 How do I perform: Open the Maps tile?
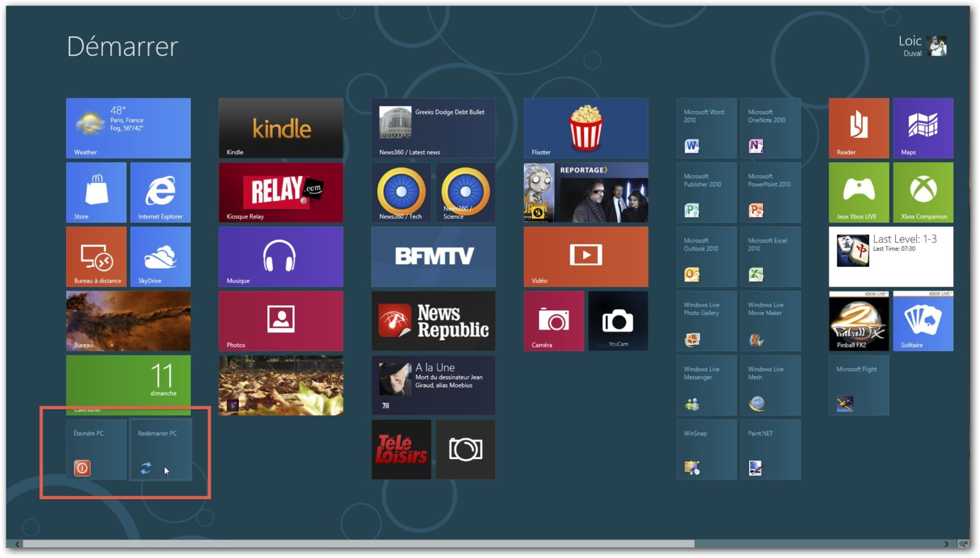923,128
